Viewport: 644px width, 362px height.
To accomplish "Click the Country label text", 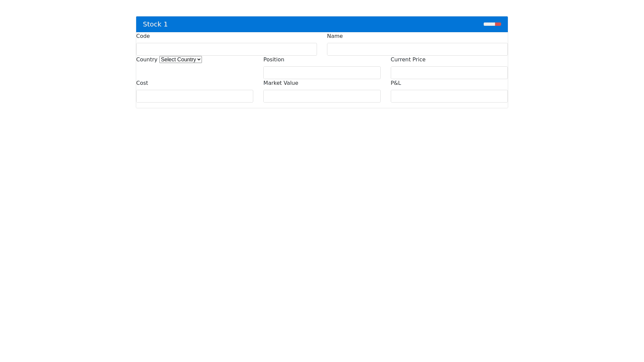I will click(x=147, y=60).
